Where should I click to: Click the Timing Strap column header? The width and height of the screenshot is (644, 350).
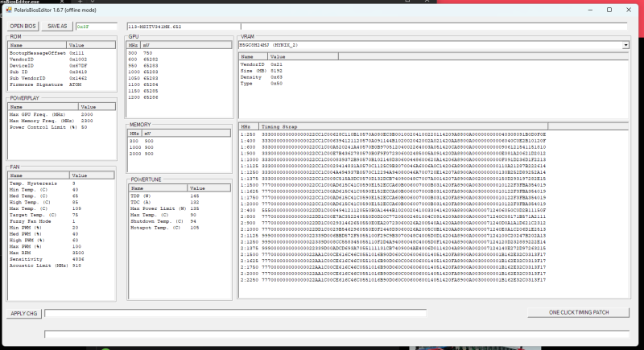tap(403, 127)
